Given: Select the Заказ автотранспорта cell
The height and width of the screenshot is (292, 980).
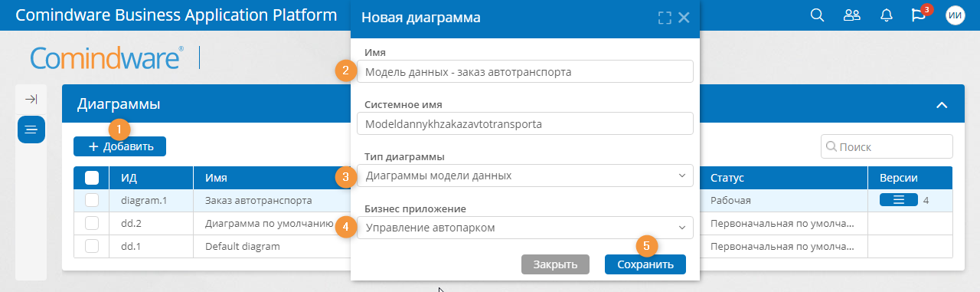Looking at the screenshot, I should coord(273,201).
